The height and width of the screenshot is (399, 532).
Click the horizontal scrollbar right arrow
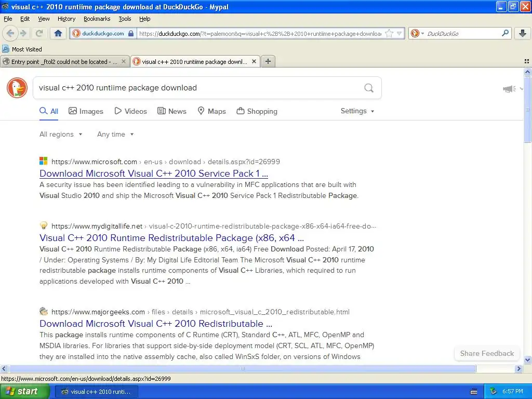tap(518, 368)
